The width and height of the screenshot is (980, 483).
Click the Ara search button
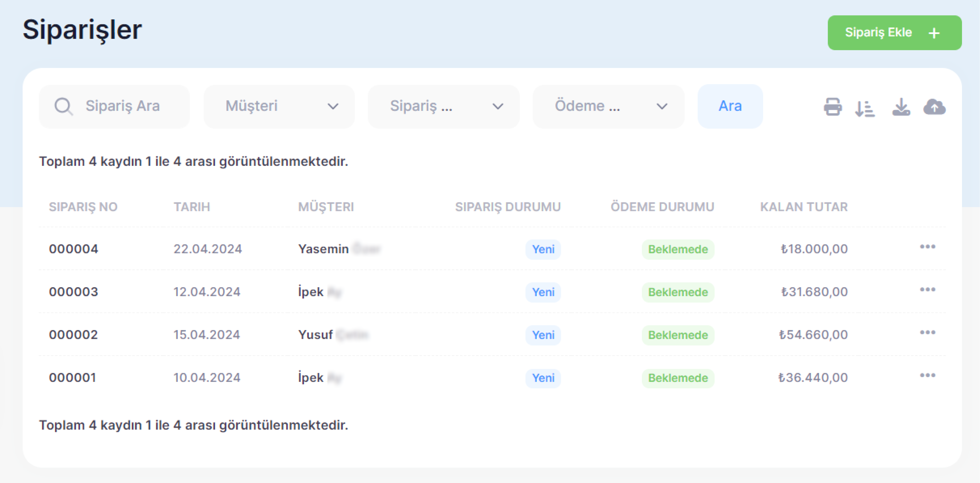tap(730, 106)
